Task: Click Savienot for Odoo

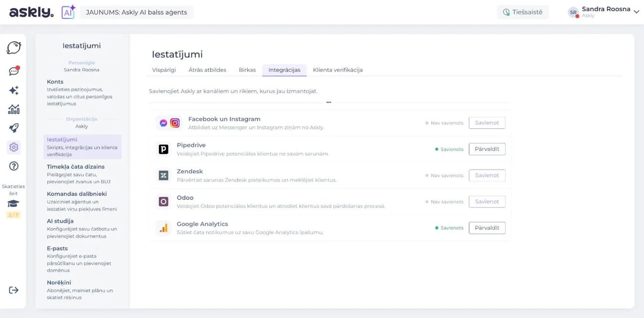Action: (487, 202)
